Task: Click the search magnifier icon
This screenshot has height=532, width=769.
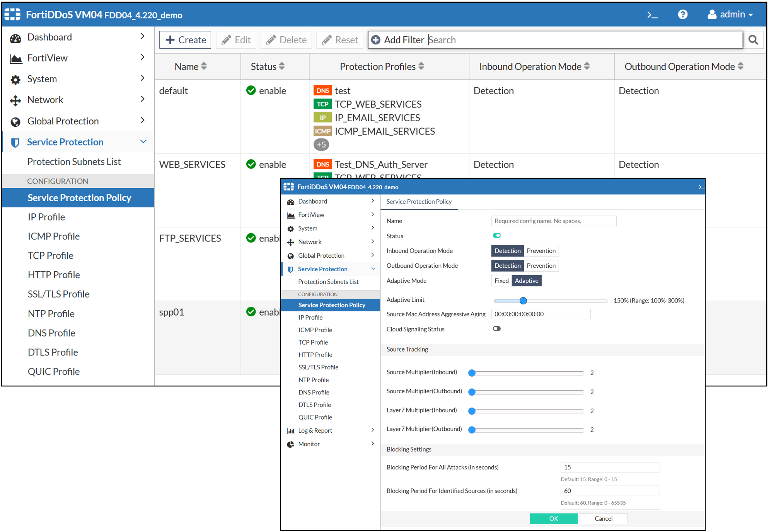Action: click(x=753, y=40)
